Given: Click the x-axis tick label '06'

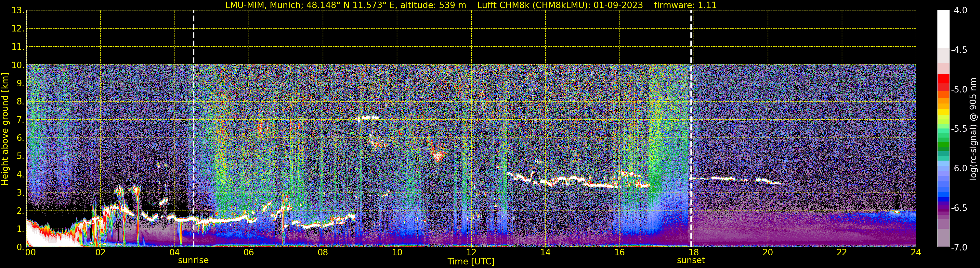Looking at the screenshot, I should tap(248, 252).
